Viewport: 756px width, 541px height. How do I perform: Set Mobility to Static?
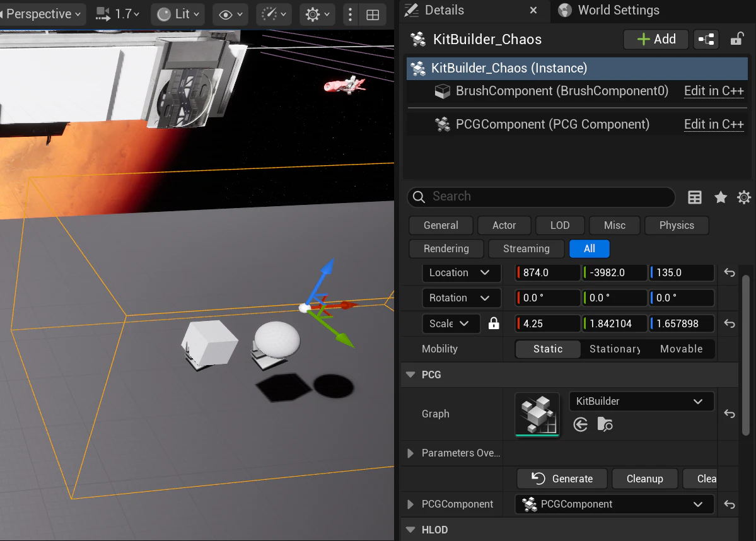pyautogui.click(x=548, y=349)
